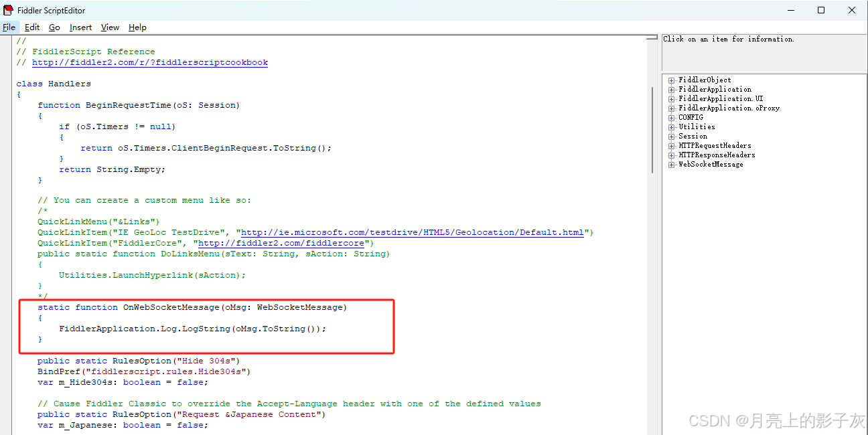Open the fiddlerscriptcookbook reference link
Screen dimensions: 868x435
[149, 62]
